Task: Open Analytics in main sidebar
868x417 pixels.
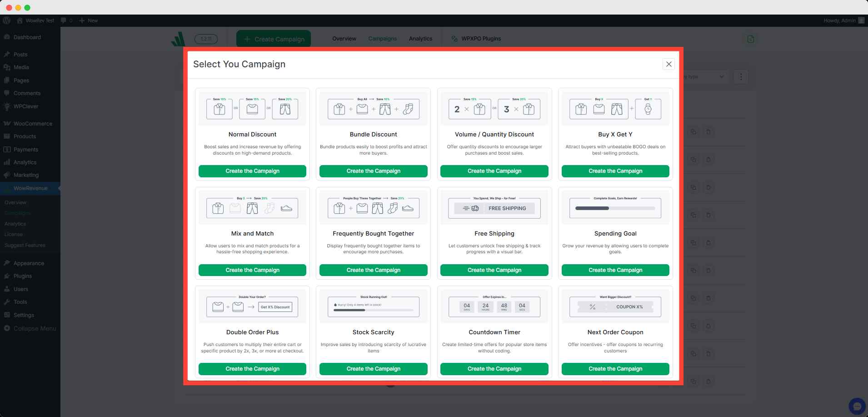Action: (30, 162)
